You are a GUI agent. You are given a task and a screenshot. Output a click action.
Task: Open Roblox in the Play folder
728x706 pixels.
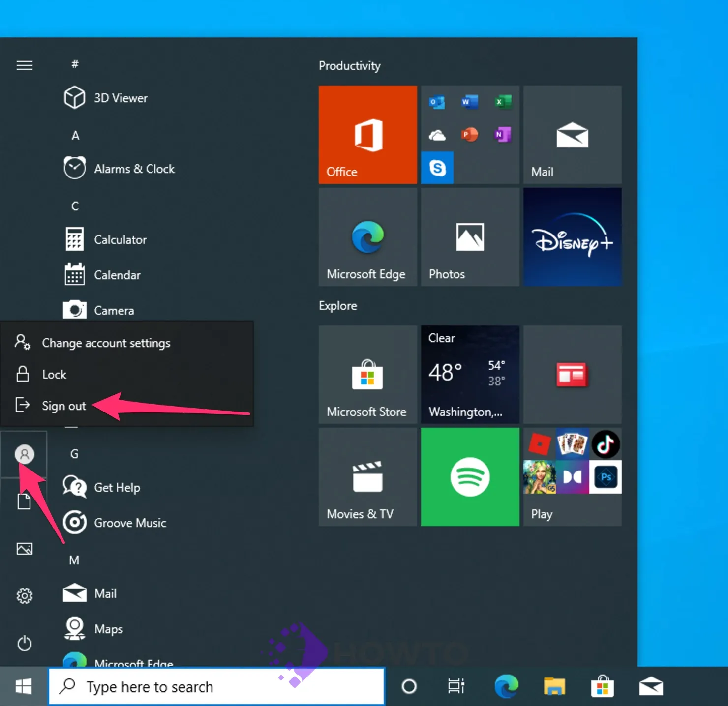(x=540, y=444)
